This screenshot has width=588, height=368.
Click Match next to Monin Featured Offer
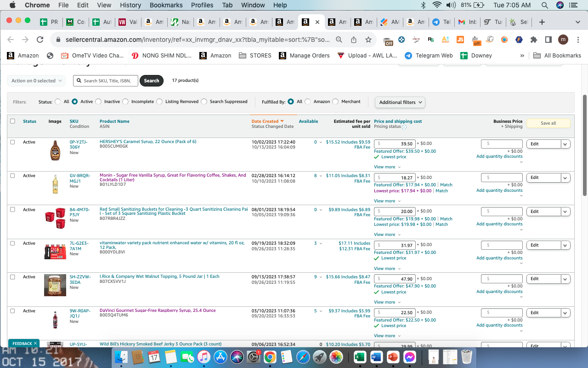(x=446, y=185)
